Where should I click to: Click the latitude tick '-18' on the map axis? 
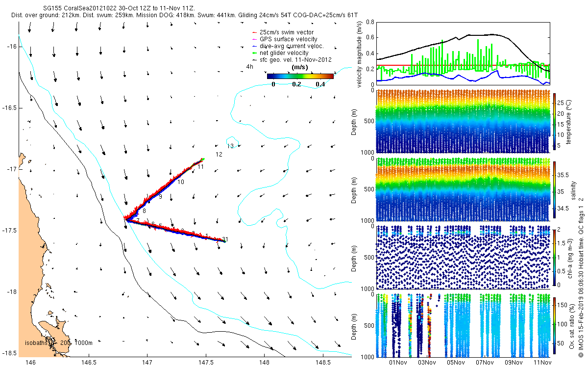pos(12,291)
